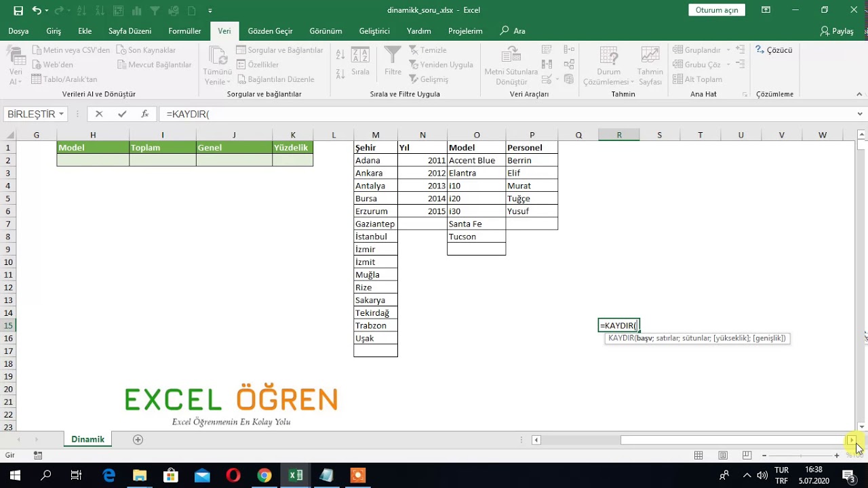Click the cell containing Santa Fe

coord(476,224)
